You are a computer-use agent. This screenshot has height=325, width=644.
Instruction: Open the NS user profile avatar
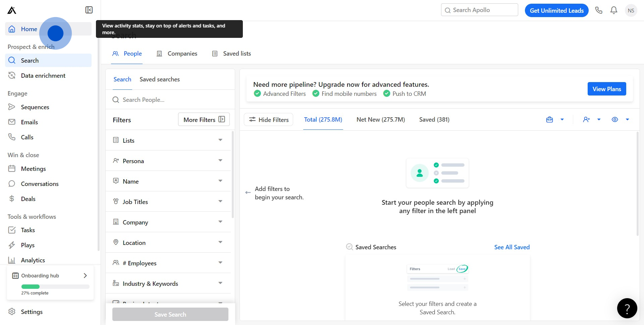tap(631, 10)
